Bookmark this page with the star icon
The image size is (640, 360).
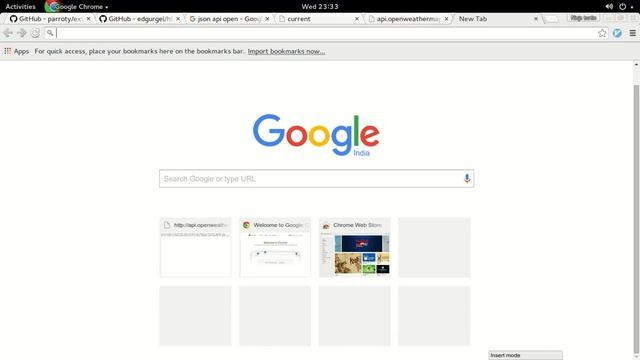click(602, 33)
